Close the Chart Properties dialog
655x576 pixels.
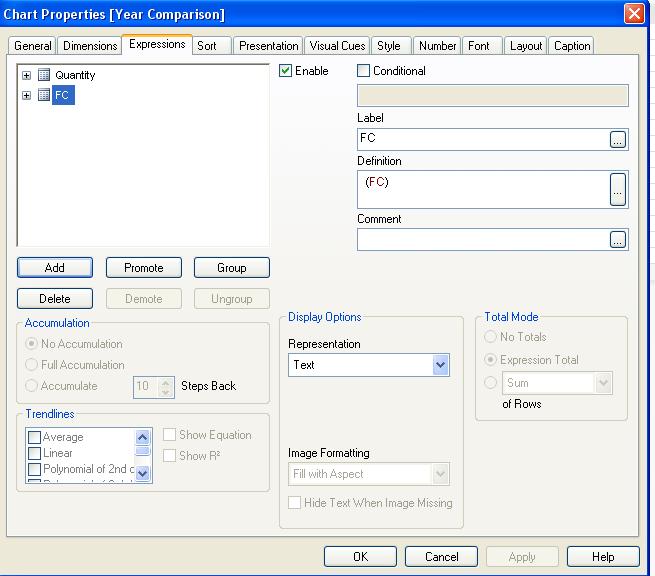click(633, 14)
